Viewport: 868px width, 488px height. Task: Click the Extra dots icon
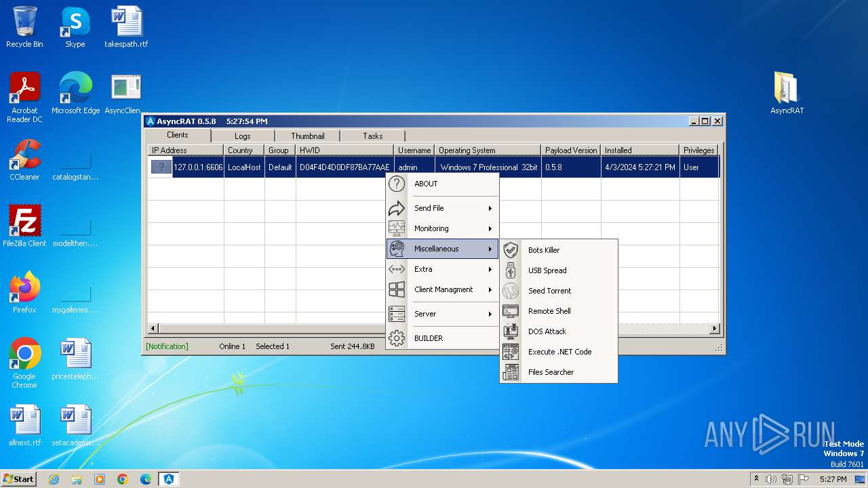397,269
